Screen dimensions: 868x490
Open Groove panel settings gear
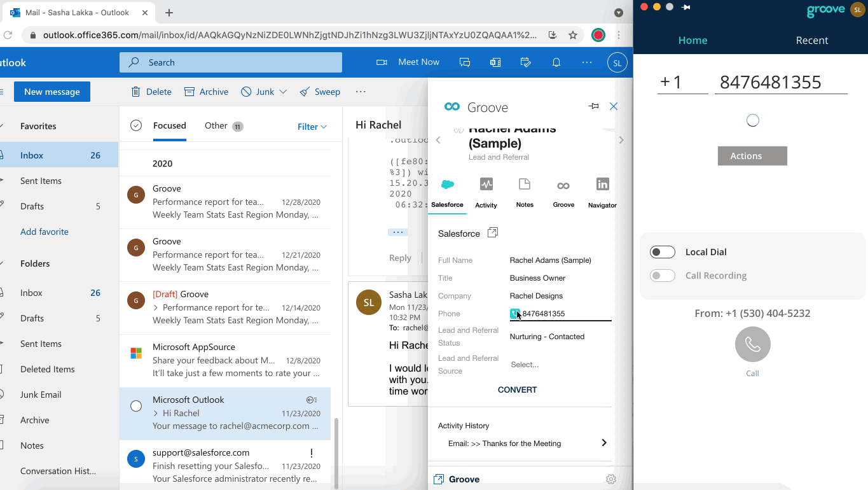pos(611,479)
